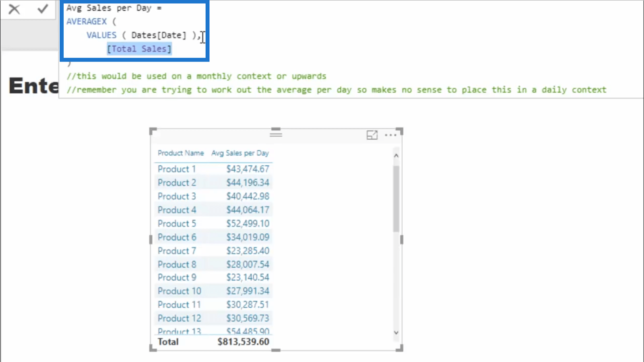This screenshot has width=644, height=362.
Task: Select Product 6 row label
Action: [x=177, y=237]
